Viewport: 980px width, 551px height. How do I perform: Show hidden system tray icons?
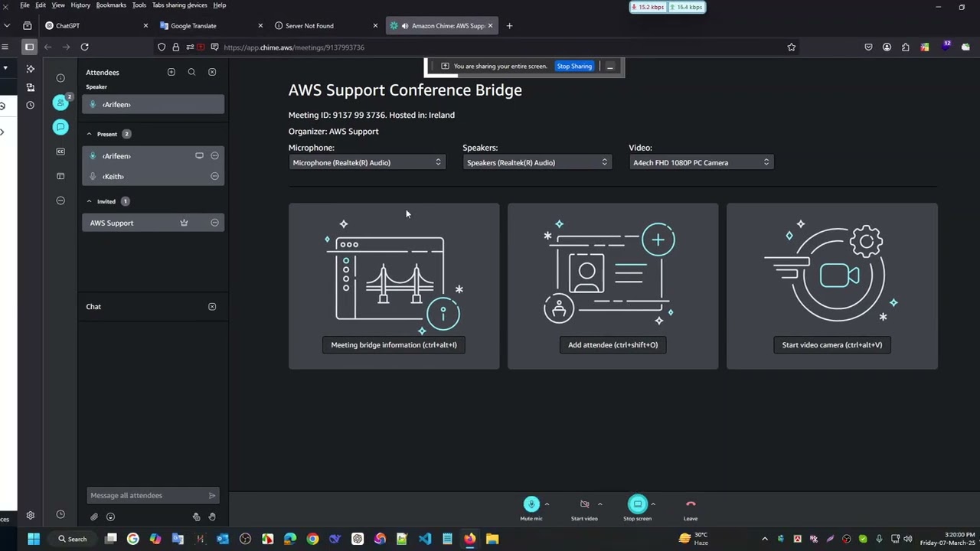764,540
